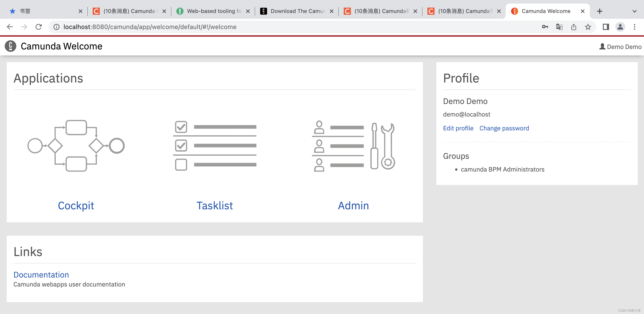Image resolution: width=644 pixels, height=314 pixels.
Task: Close the 书签 tab
Action: (81, 11)
